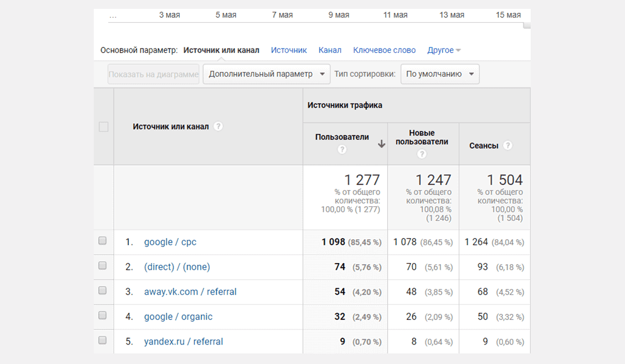
Task: Expand the Другое parameter menu
Action: (x=444, y=50)
